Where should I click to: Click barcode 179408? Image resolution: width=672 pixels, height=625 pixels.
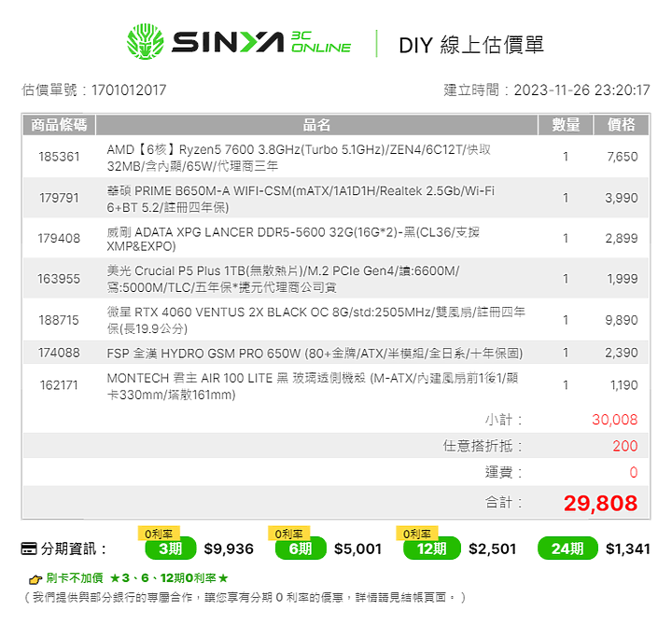(x=59, y=238)
